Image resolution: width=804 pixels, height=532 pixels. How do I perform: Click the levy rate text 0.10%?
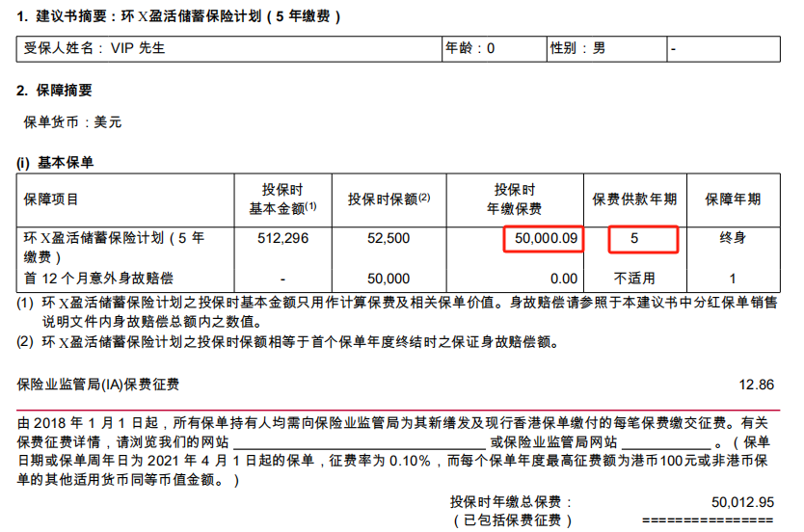click(410, 461)
